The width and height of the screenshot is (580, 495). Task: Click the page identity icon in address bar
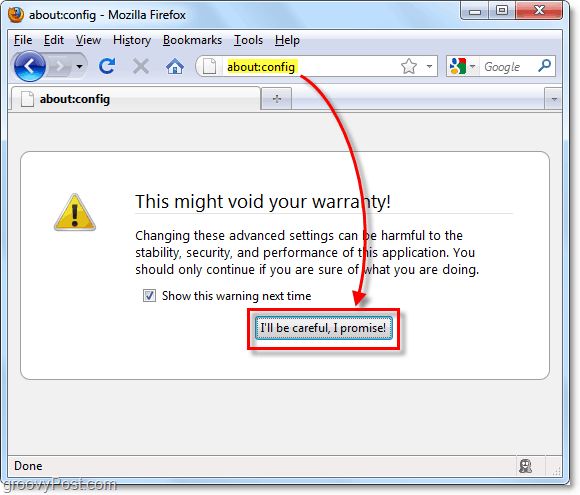[x=209, y=67]
